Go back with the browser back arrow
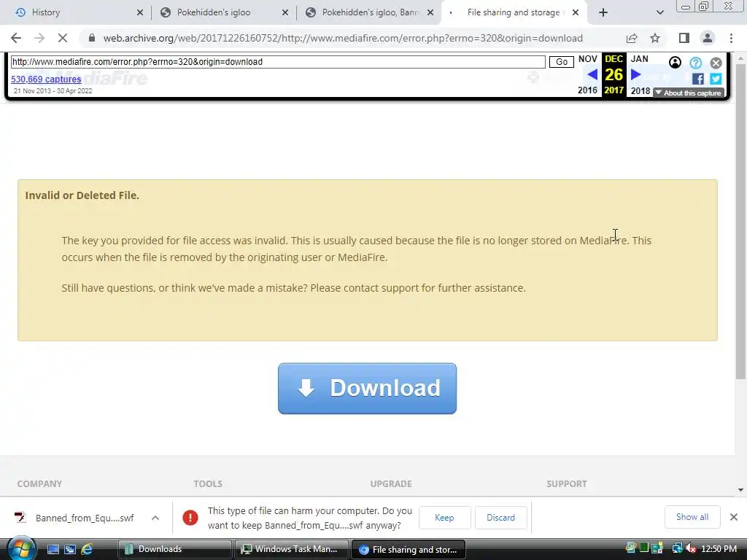747x560 pixels. coord(16,38)
